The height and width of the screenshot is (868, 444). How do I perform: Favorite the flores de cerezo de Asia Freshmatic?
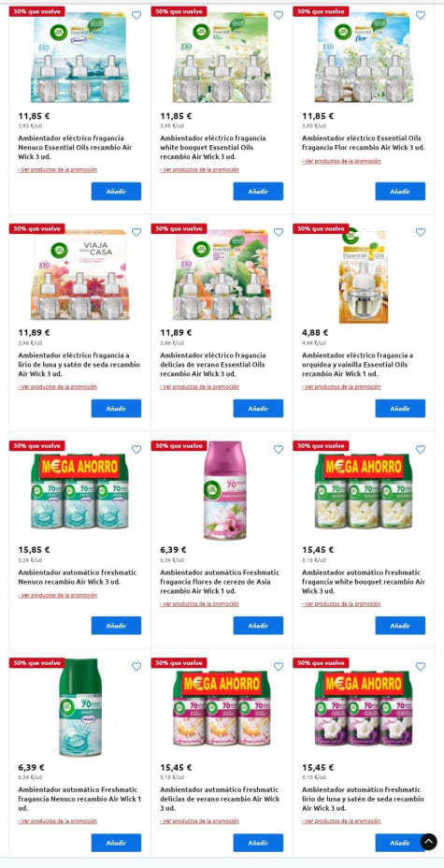coord(279,449)
